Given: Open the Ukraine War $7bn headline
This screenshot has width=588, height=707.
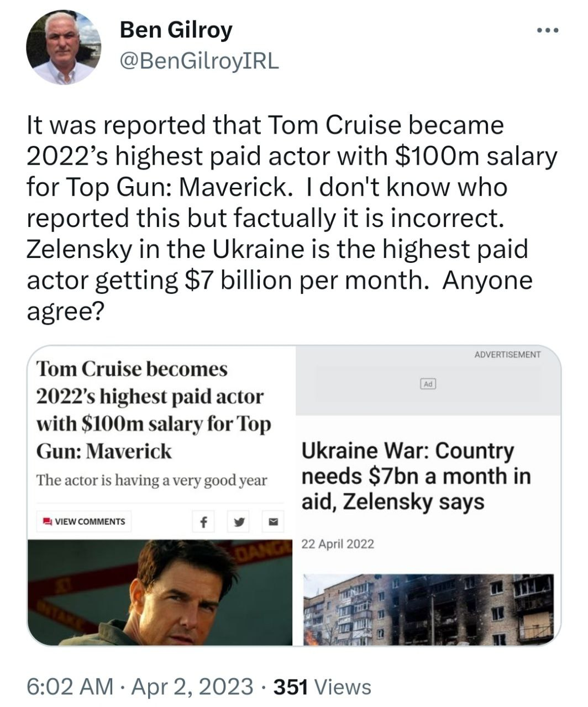Looking at the screenshot, I should click(416, 476).
